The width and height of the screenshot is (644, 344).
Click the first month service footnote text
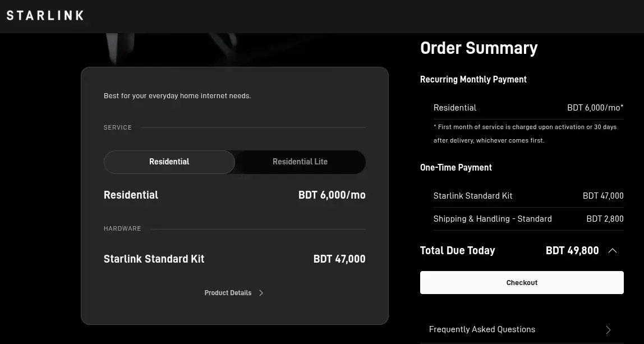[x=525, y=134]
